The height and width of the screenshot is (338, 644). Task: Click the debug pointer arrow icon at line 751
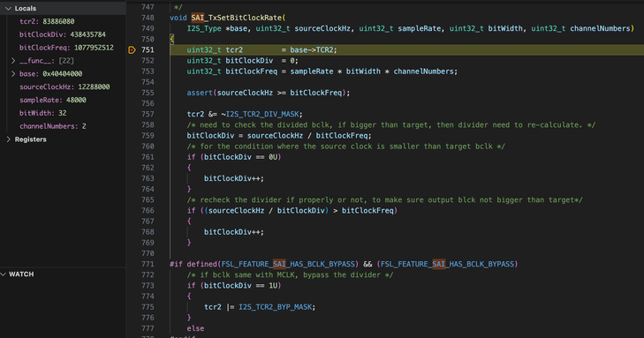click(132, 50)
